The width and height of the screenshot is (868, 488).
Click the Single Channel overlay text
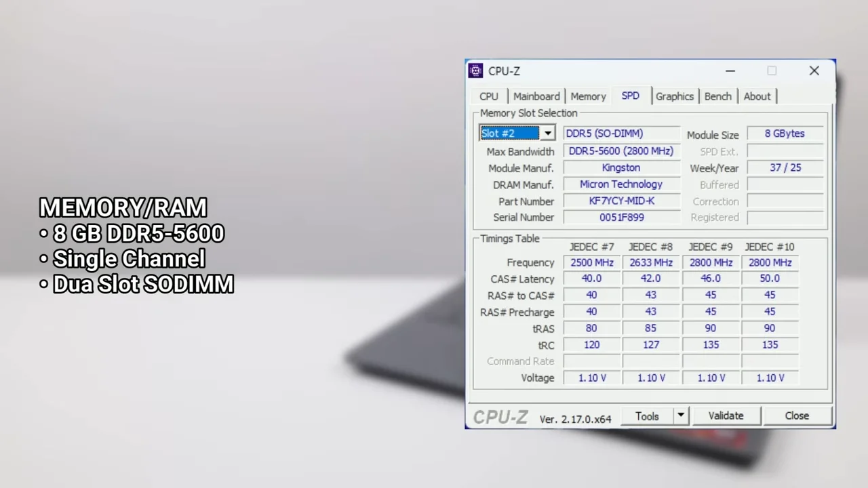129,259
